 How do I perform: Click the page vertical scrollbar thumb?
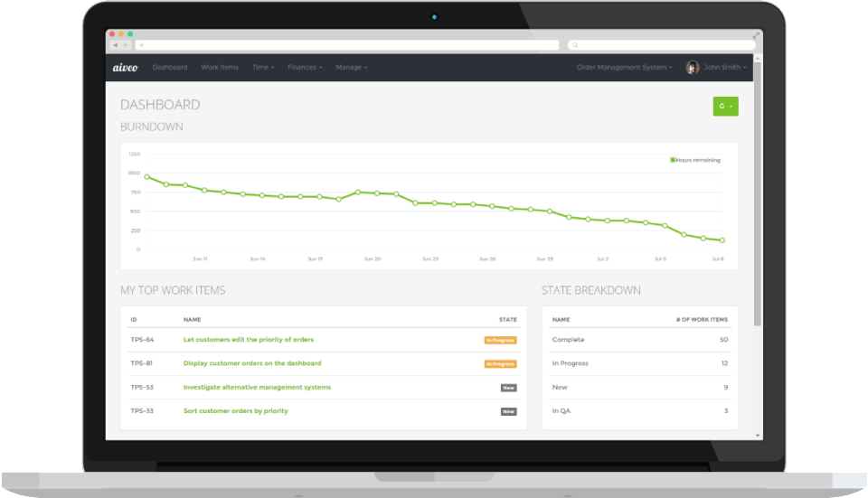758,193
